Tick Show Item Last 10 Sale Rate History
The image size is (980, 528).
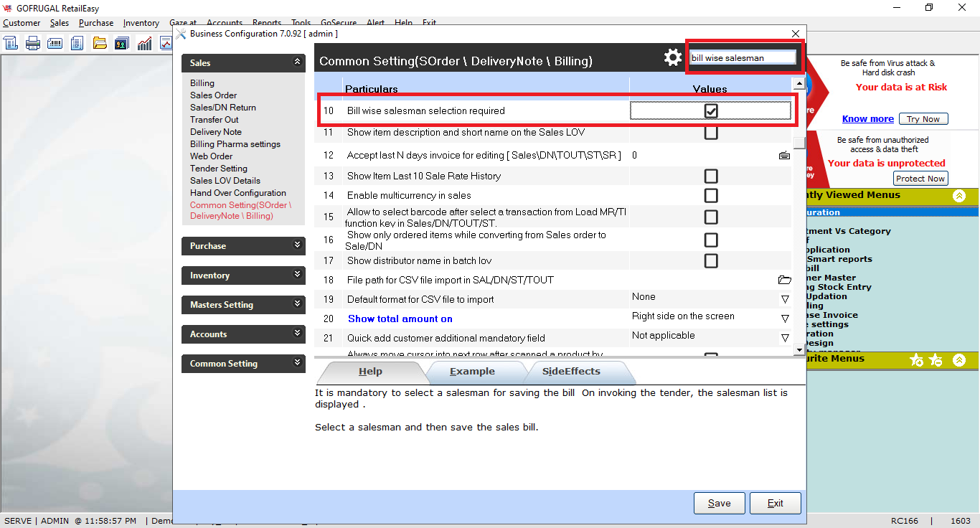(711, 176)
